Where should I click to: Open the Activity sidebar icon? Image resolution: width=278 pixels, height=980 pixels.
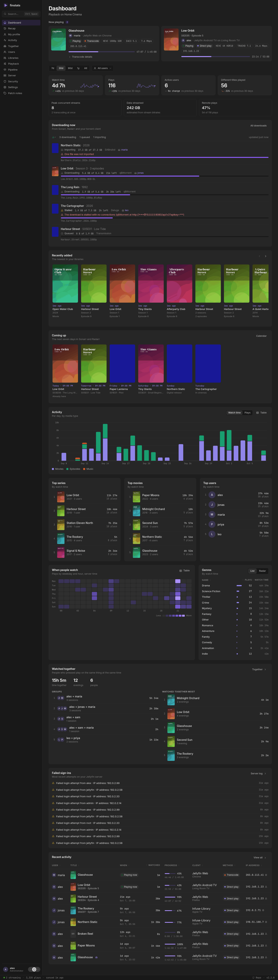pyautogui.click(x=5, y=40)
